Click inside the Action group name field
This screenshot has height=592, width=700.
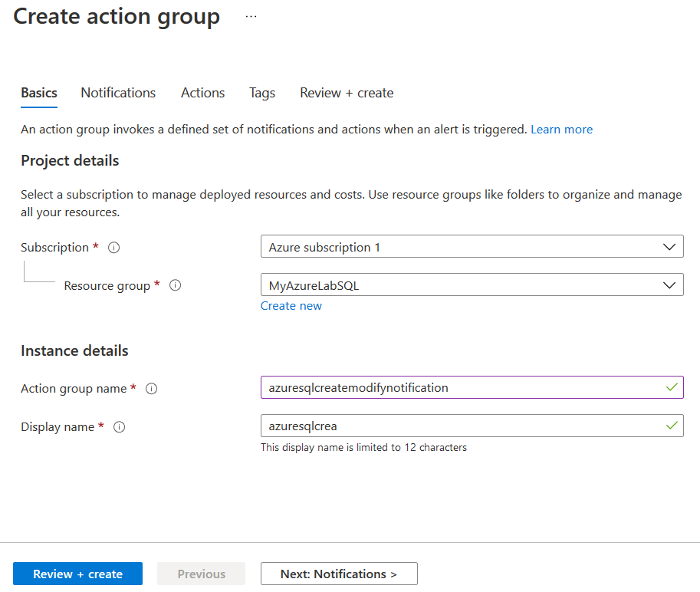click(460, 388)
